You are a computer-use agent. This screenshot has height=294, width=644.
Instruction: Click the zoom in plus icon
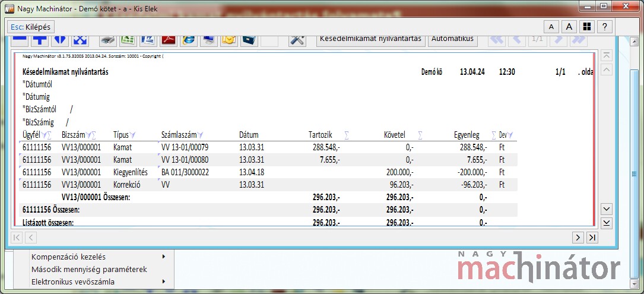(39, 40)
